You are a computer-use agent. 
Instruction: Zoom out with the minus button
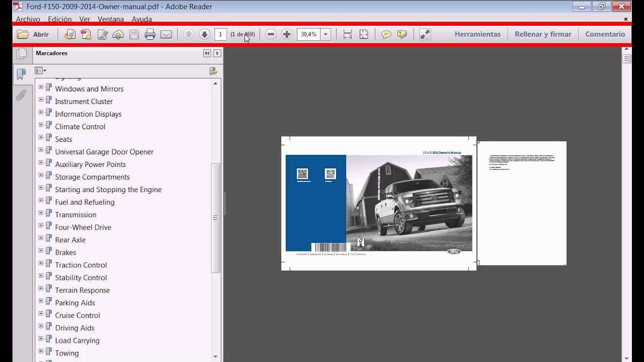[271, 34]
